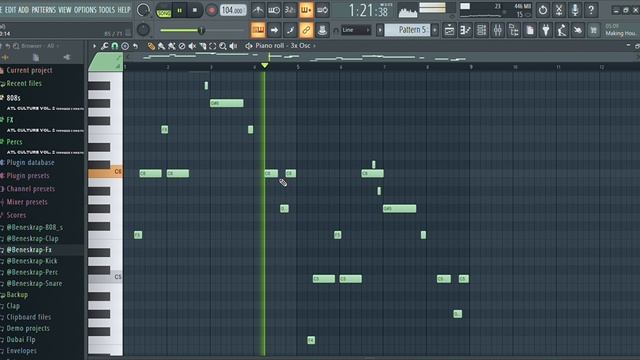
Task: Select the Mute tool in piano roll
Action: pyautogui.click(x=192, y=46)
